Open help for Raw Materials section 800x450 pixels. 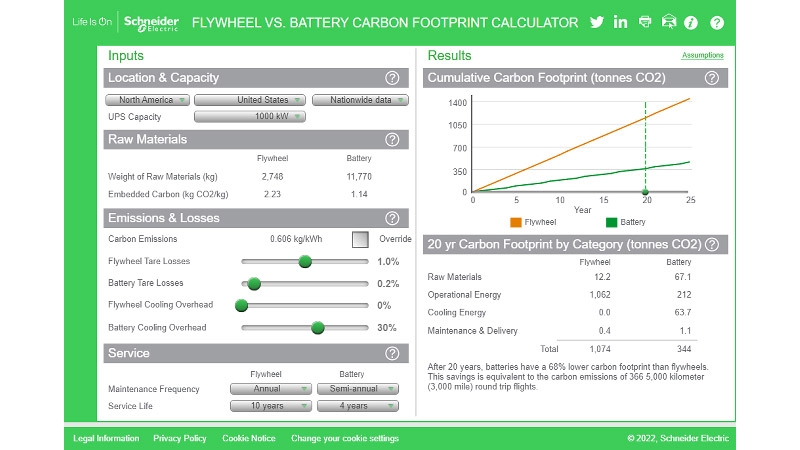392,140
